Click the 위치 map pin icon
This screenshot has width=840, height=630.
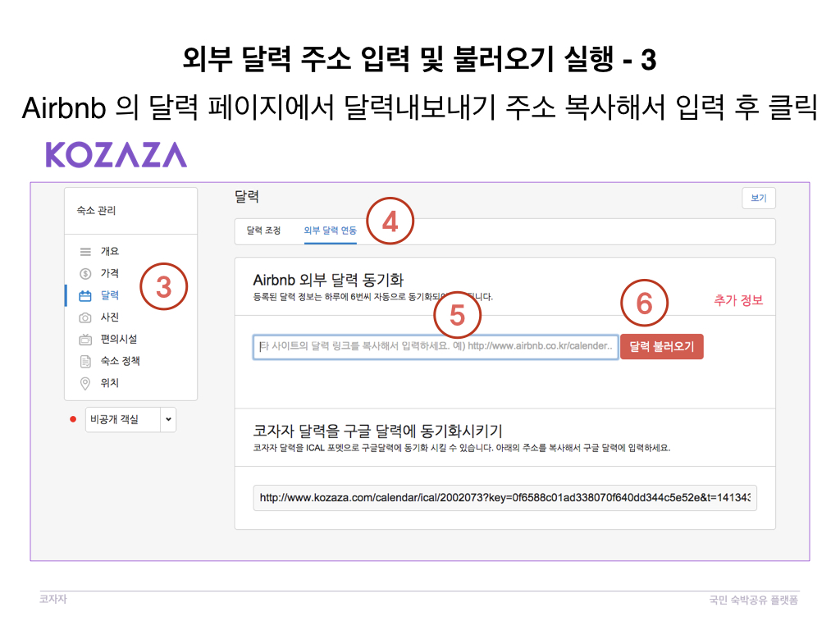coord(85,384)
